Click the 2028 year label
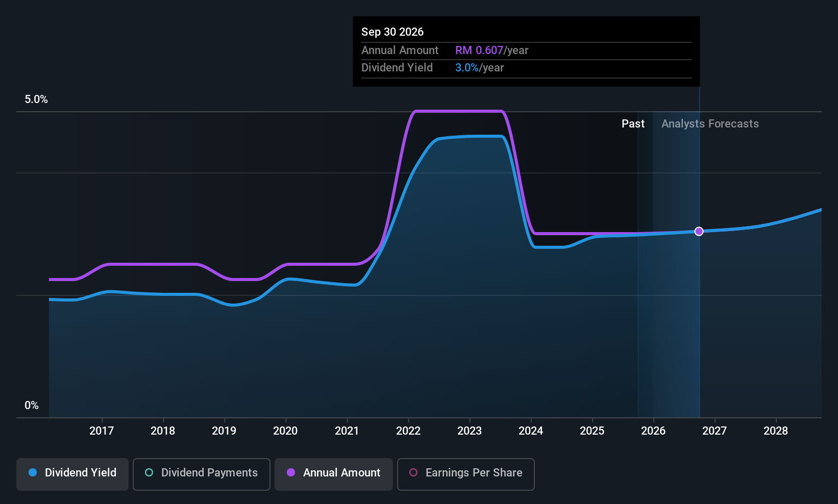This screenshot has height=504, width=838. [x=776, y=431]
